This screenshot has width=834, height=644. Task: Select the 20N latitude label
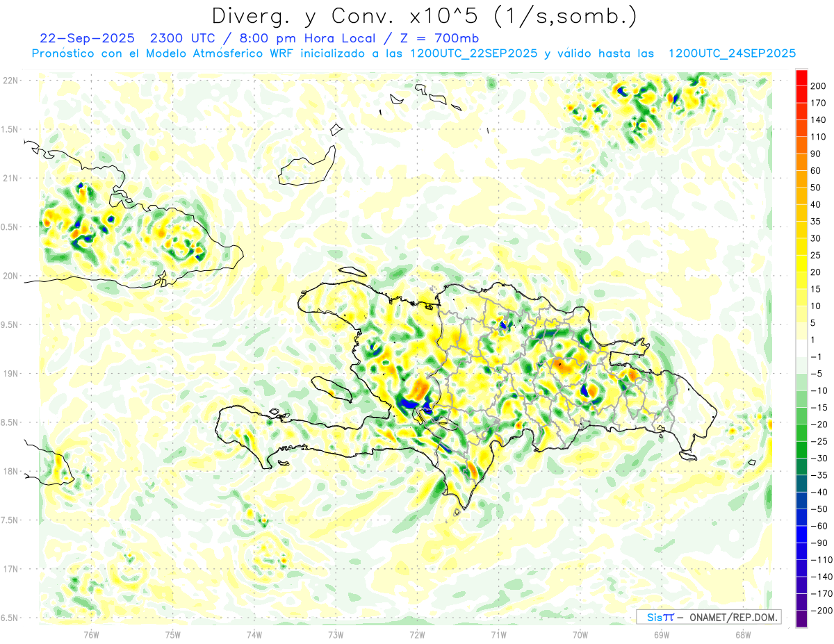click(10, 276)
